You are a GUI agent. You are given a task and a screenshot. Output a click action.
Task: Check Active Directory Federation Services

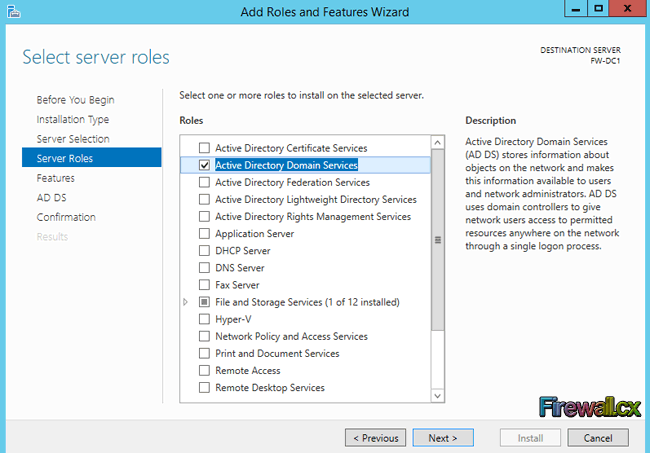pos(204,182)
